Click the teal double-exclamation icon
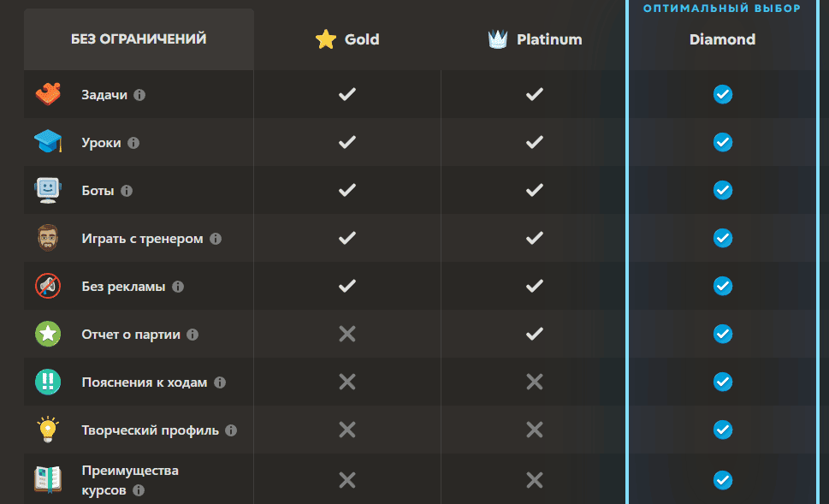829x504 pixels. pyautogui.click(x=48, y=382)
